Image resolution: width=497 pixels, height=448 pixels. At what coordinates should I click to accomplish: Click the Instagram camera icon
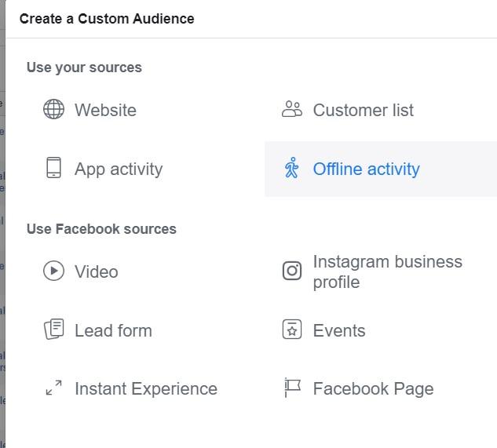coord(292,271)
